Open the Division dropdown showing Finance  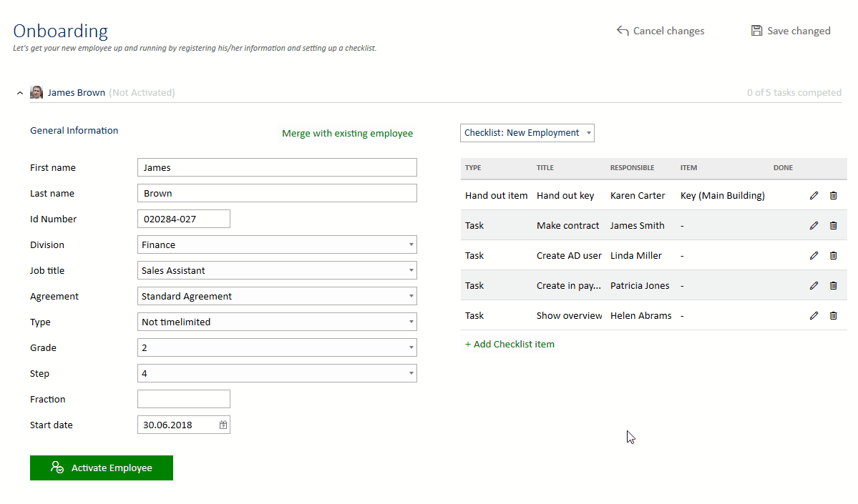click(277, 244)
